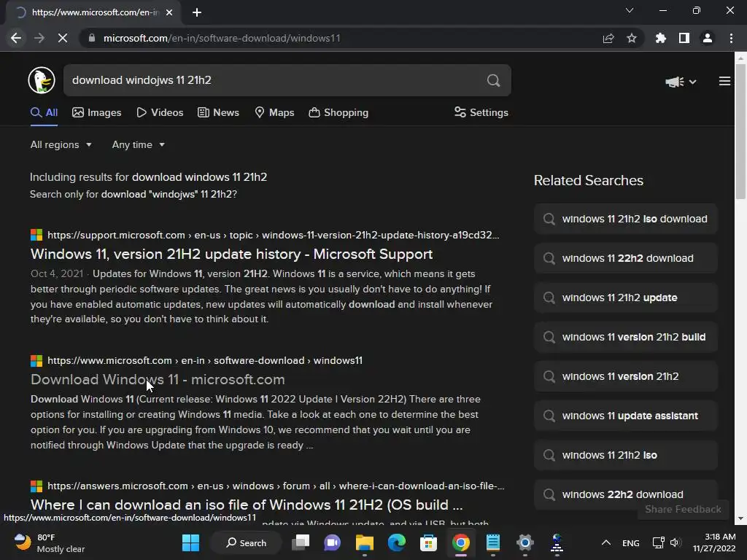Viewport: 747px width, 560px height.
Task: View site info lock icon
Action: click(x=92, y=38)
